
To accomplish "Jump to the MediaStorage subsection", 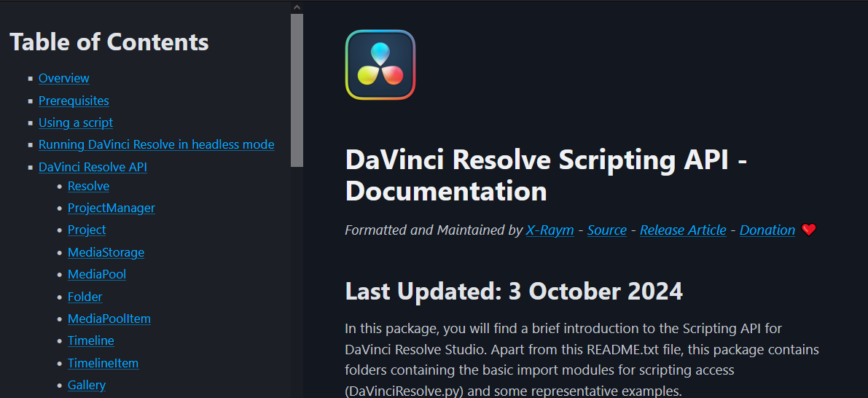I will [106, 252].
